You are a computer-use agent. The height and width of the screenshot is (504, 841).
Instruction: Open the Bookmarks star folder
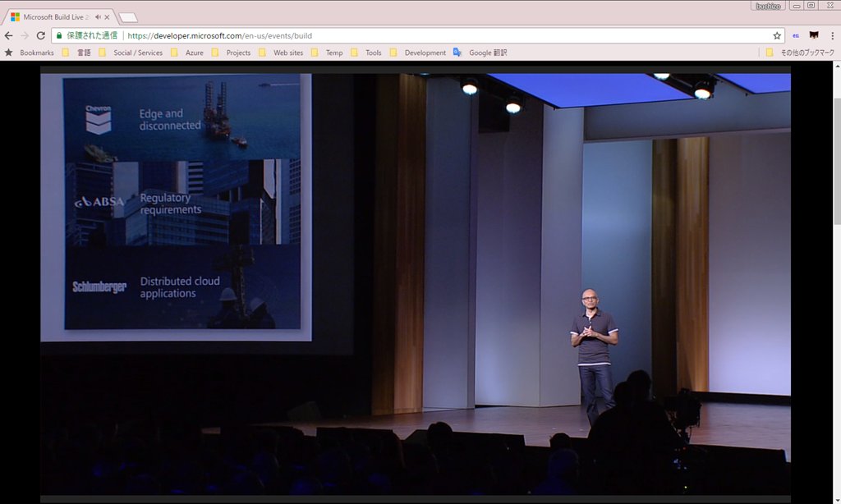click(30, 53)
